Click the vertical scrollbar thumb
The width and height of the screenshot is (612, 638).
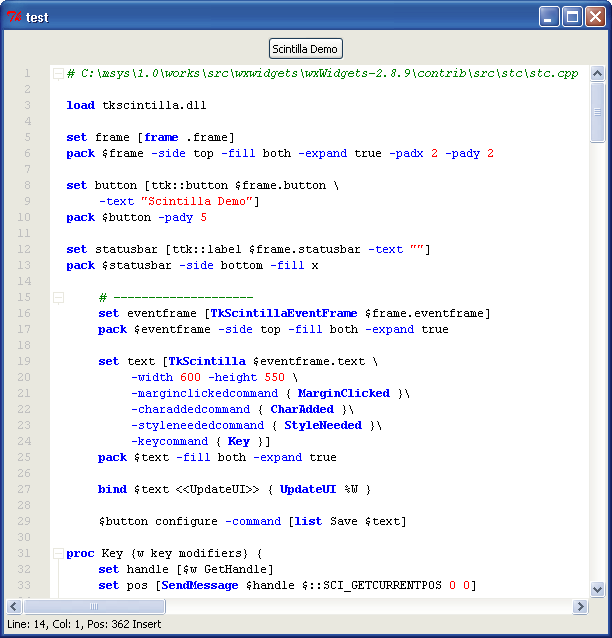click(597, 112)
